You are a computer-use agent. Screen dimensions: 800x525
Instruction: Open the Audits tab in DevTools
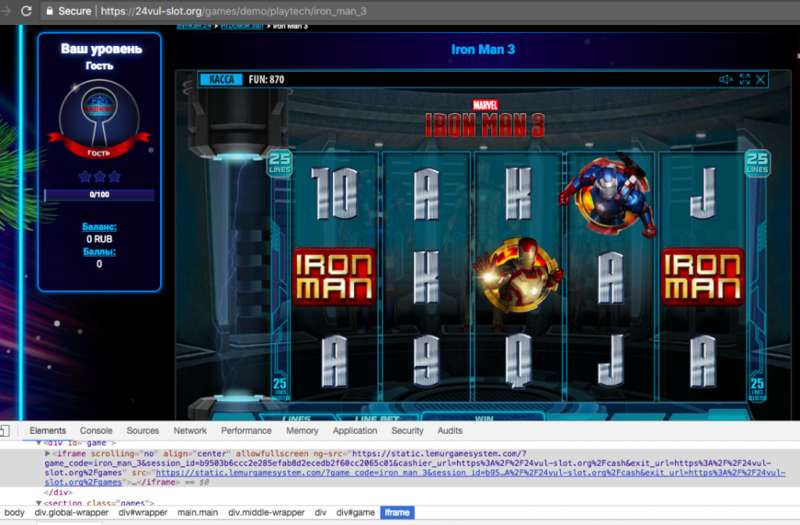tap(449, 431)
